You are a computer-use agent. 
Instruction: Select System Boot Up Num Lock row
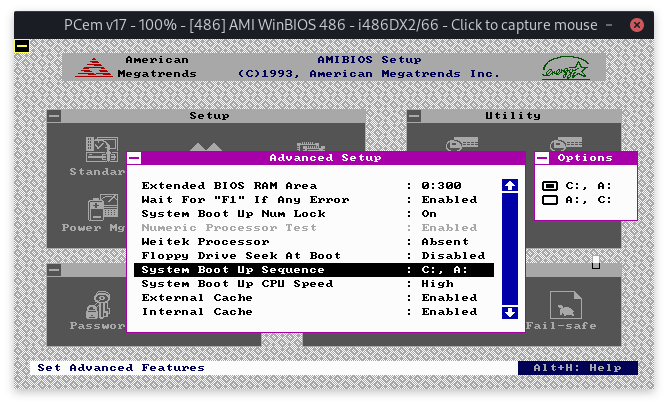pos(314,214)
